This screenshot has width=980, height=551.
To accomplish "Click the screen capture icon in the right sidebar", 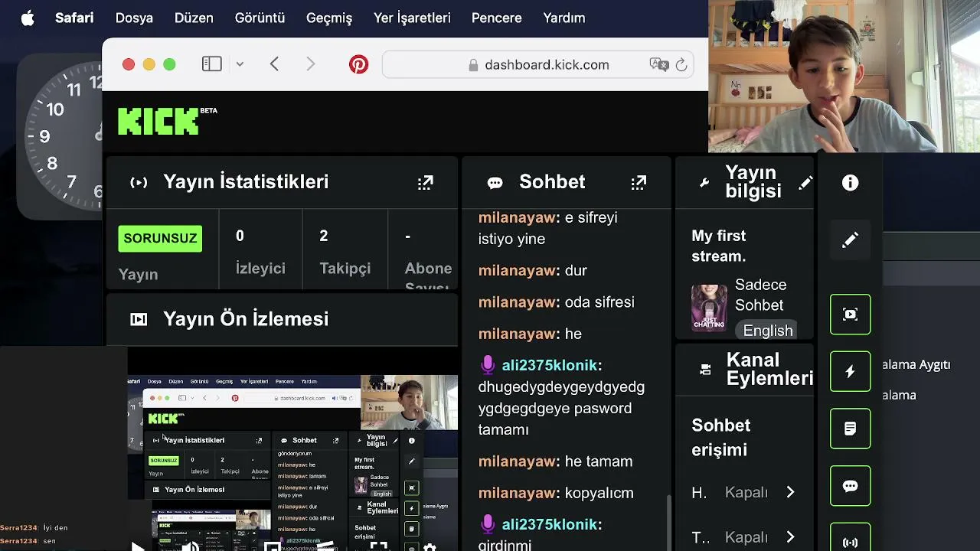I will coord(850,315).
